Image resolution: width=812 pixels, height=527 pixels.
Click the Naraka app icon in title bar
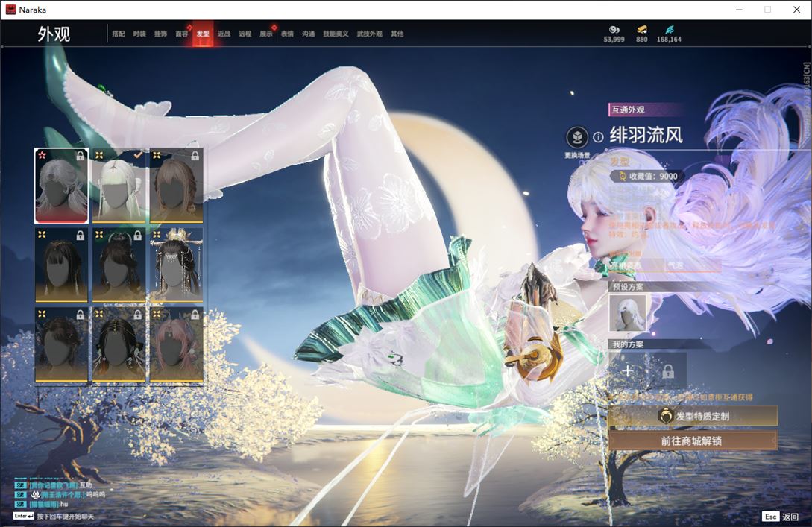[10, 10]
